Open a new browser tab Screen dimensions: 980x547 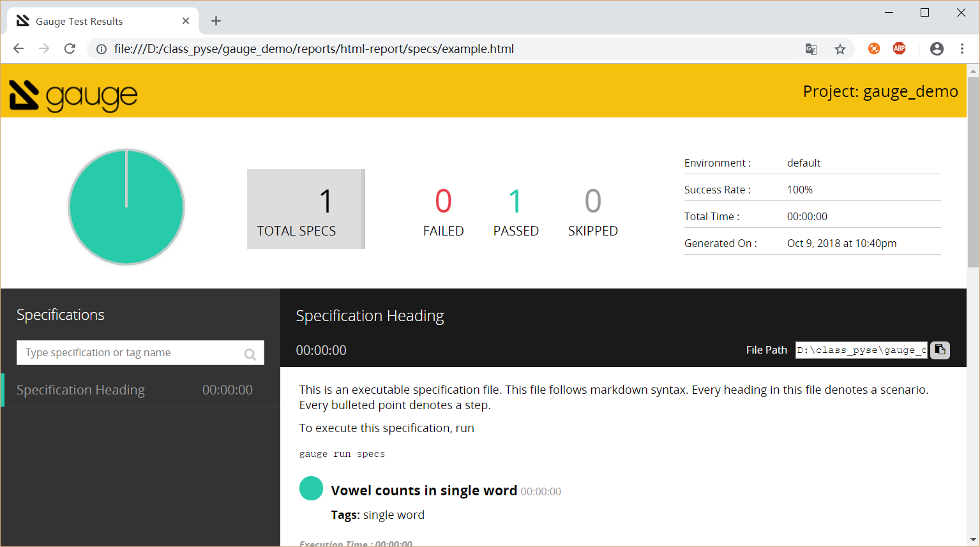click(216, 21)
